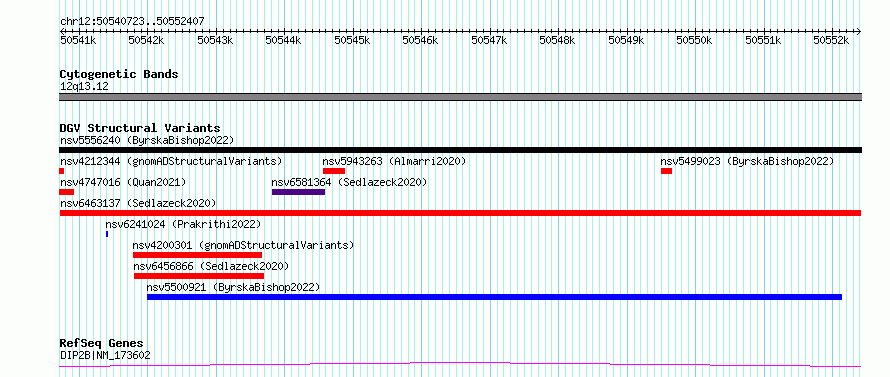Click the nsv4200301 red variant bar
This screenshot has height=377, width=890.
(x=198, y=255)
